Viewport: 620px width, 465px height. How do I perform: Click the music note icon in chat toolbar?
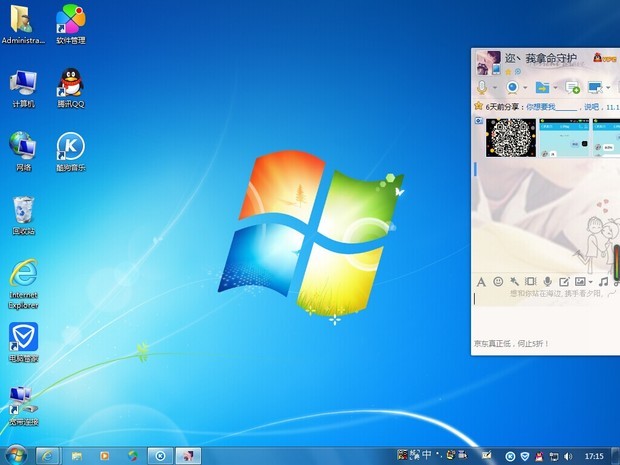(603, 282)
